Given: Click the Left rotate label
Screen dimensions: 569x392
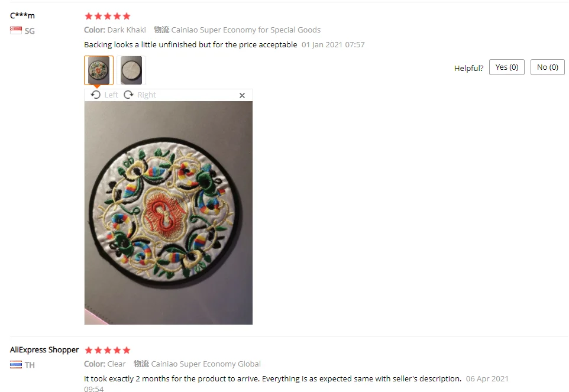Looking at the screenshot, I should pos(111,95).
